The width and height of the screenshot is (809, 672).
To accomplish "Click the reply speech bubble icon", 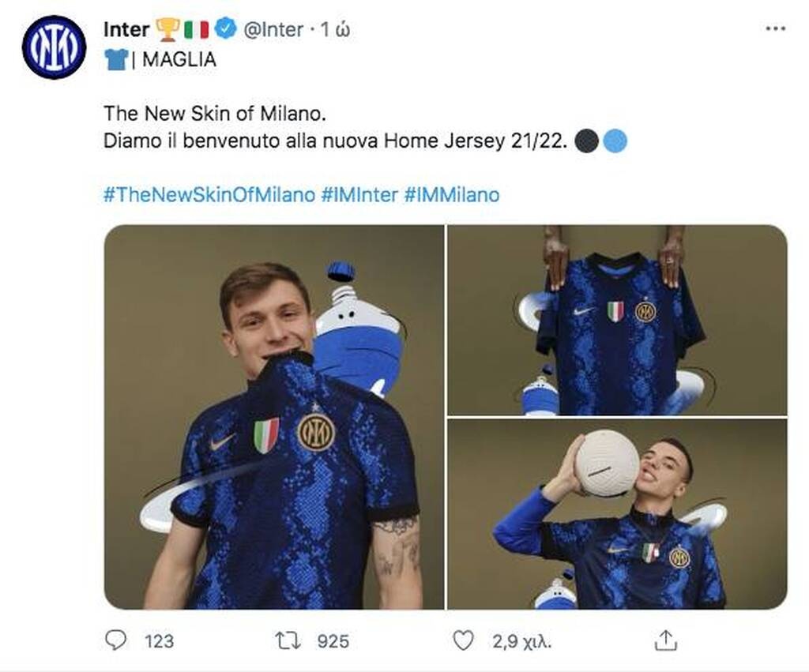I will click(116, 640).
